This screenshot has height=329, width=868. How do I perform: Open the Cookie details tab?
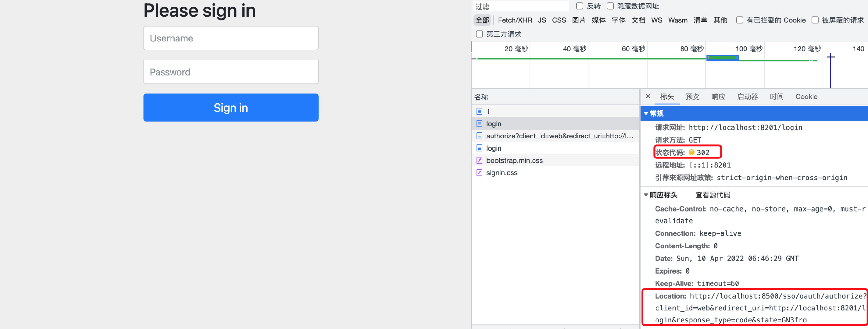tap(806, 97)
